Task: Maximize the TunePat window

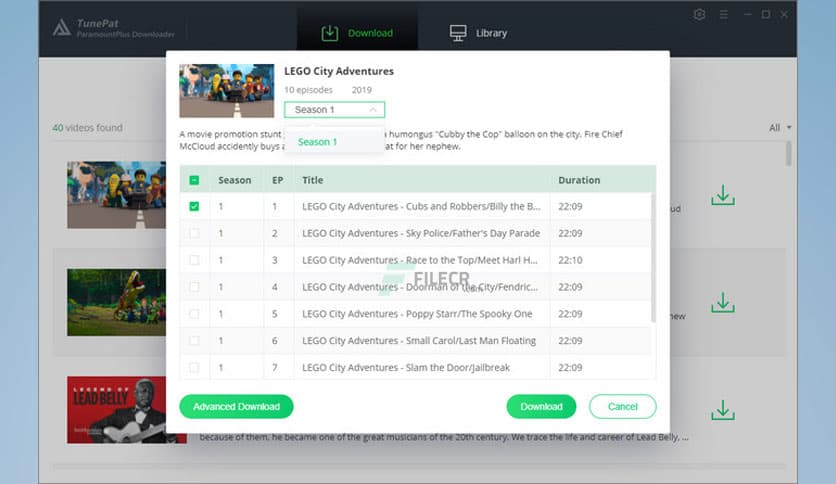Action: 766,14
